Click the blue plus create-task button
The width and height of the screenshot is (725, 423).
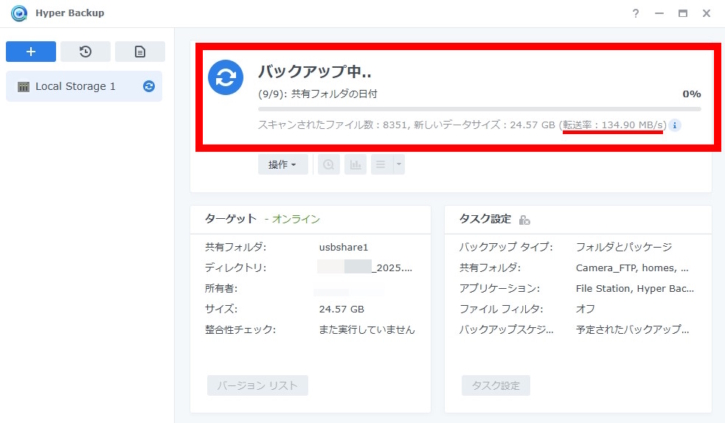pos(30,52)
